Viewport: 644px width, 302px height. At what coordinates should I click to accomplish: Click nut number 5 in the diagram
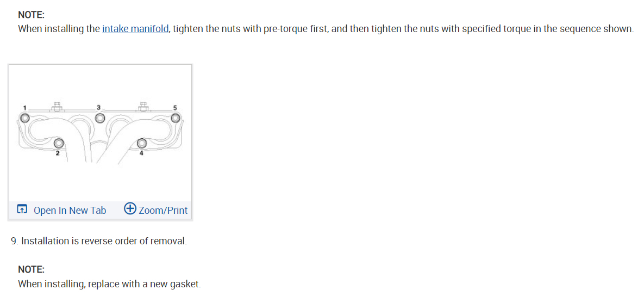click(175, 118)
